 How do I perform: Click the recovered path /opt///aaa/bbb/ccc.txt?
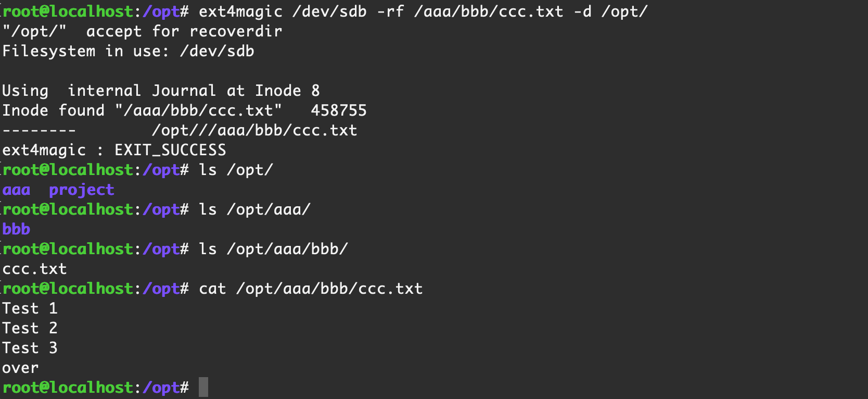coord(254,130)
